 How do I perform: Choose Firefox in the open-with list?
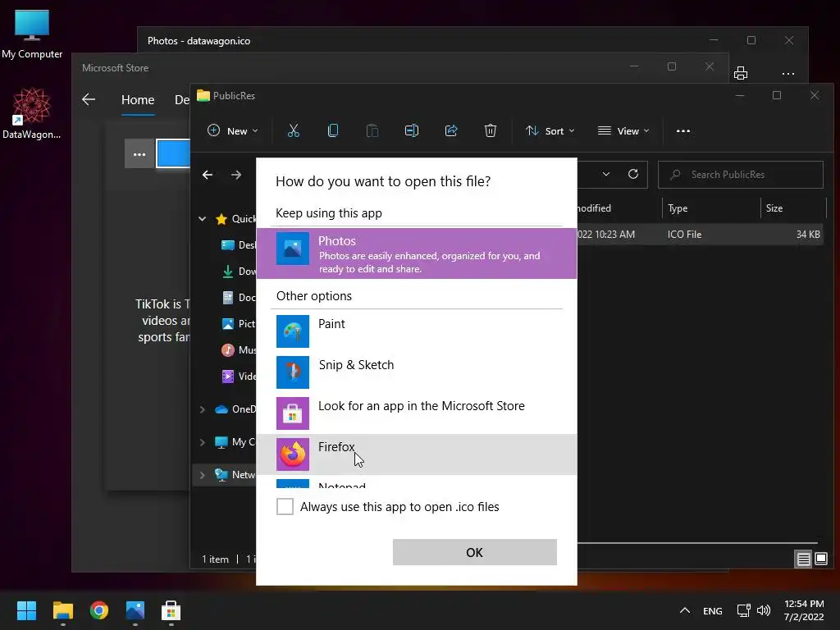[417, 454]
